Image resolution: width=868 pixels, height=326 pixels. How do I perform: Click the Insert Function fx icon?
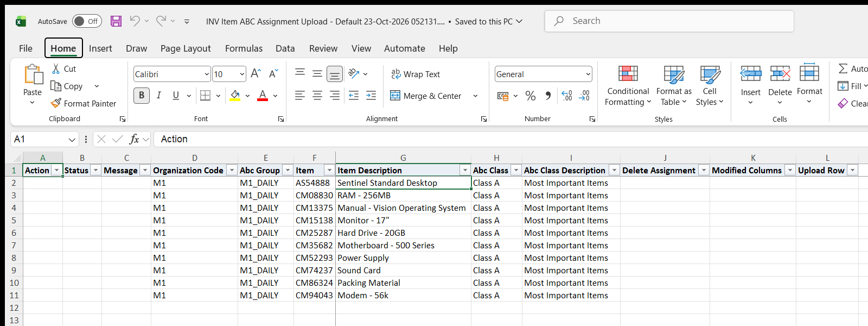(134, 139)
